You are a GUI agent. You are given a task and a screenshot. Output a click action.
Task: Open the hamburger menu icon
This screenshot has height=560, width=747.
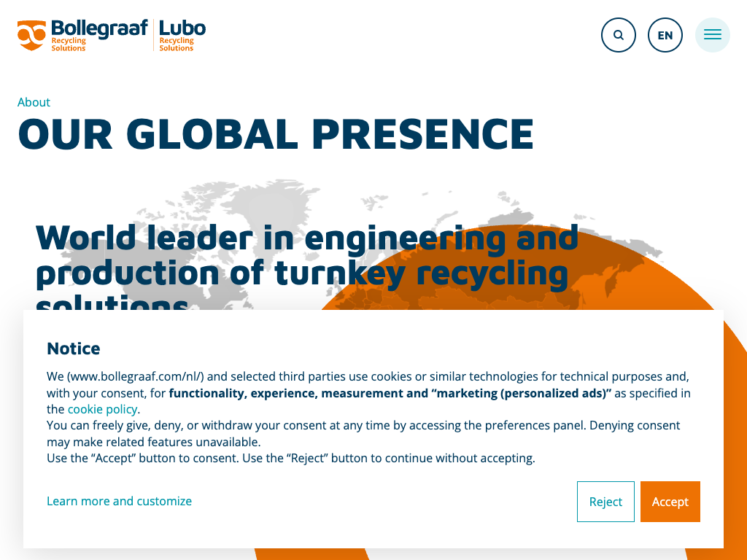tap(712, 35)
